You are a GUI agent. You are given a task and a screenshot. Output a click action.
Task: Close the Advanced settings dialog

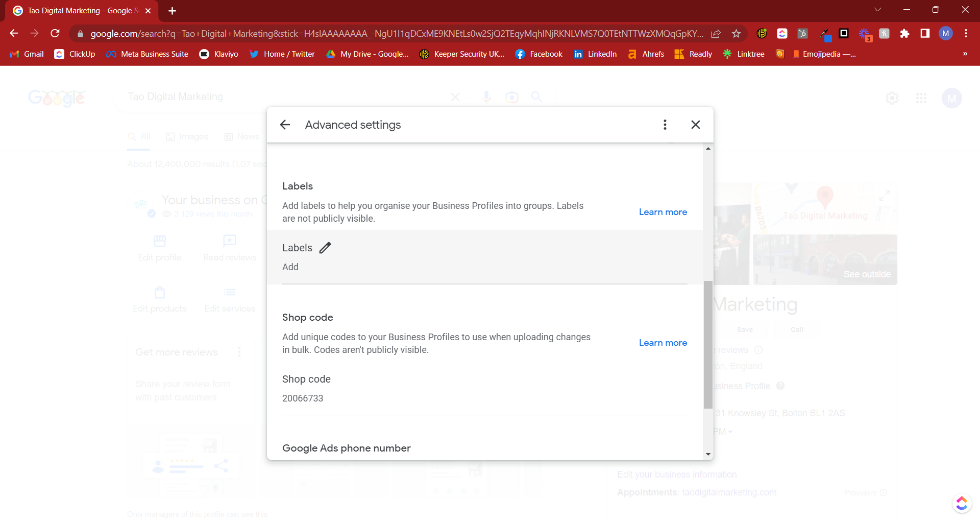(695, 125)
